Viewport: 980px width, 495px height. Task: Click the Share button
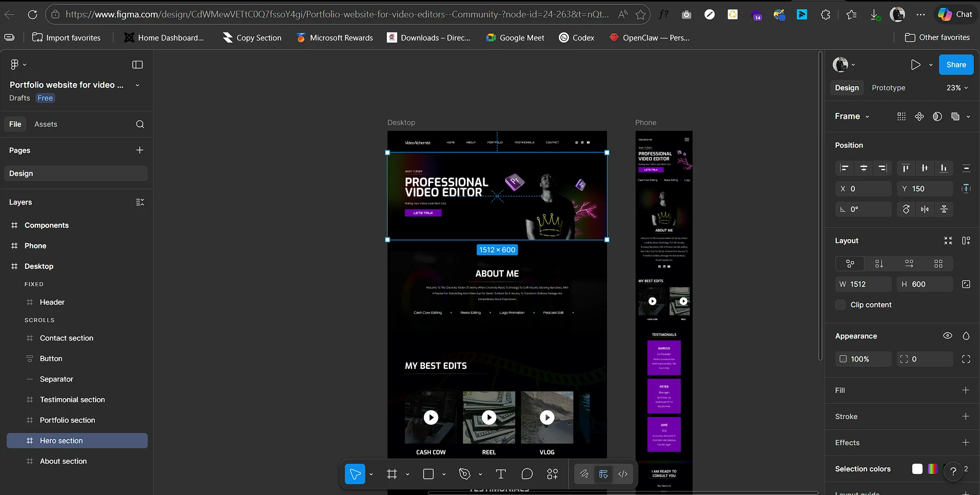pyautogui.click(x=955, y=64)
